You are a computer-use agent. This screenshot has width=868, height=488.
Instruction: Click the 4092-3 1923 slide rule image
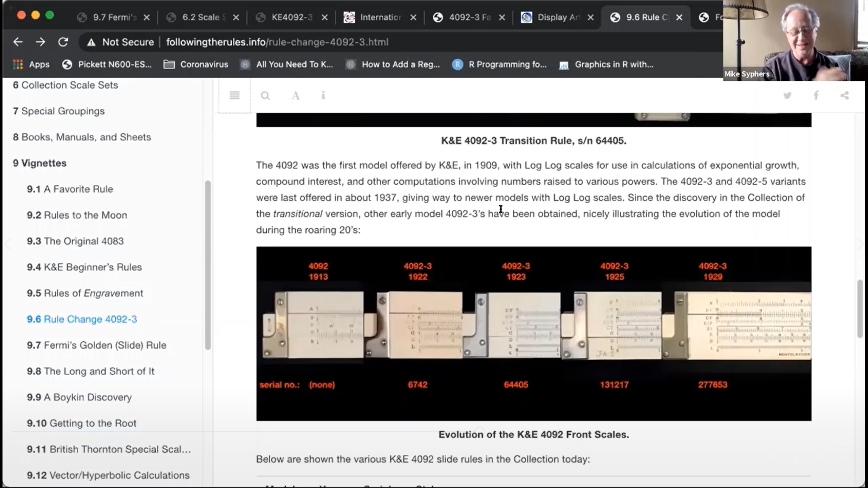click(x=513, y=325)
